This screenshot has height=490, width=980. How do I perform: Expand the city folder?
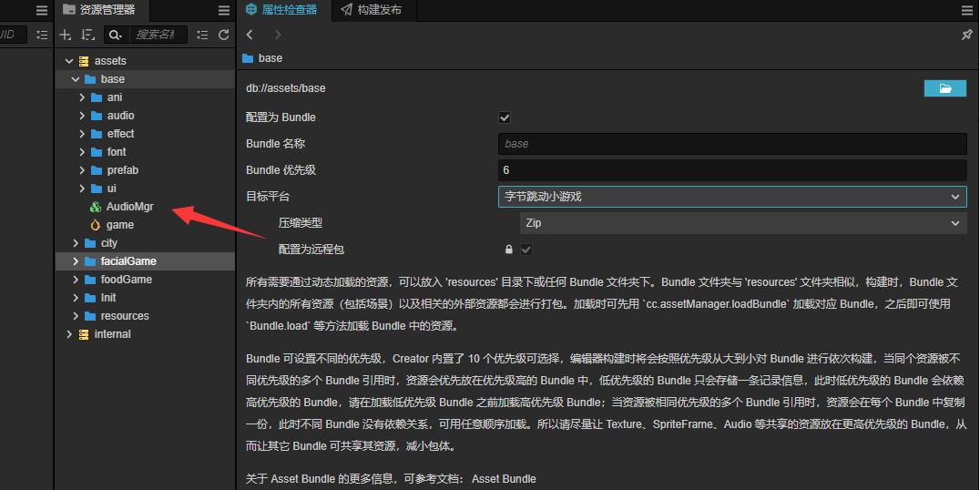pos(76,242)
